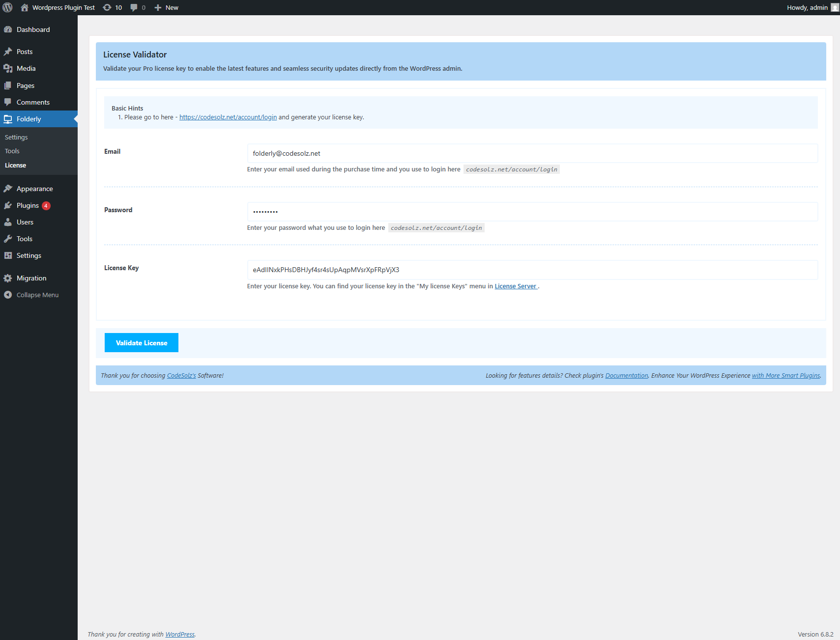840x640 pixels.
Task: Open the CodeSolz's link
Action: click(x=181, y=375)
